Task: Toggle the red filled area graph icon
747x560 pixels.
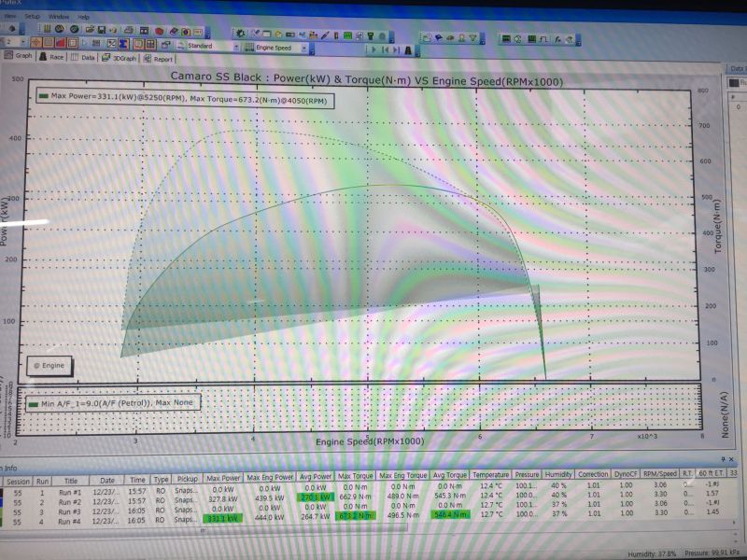Action: [60, 43]
